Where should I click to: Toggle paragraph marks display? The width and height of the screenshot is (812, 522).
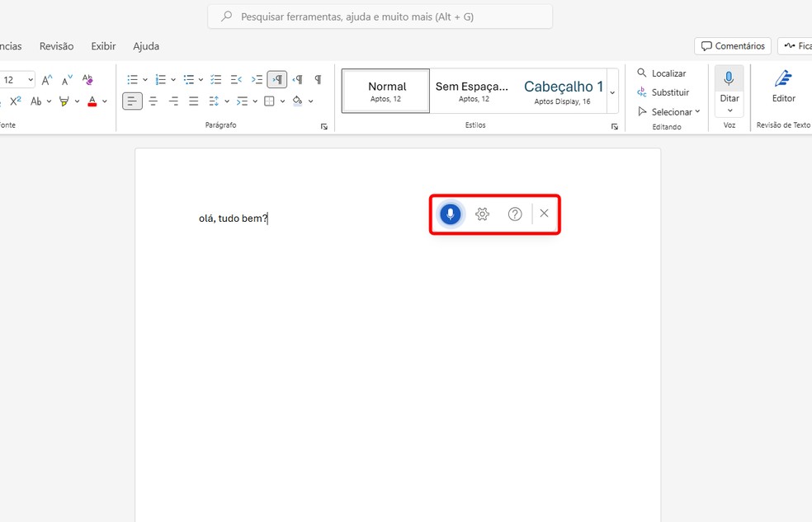(x=318, y=79)
